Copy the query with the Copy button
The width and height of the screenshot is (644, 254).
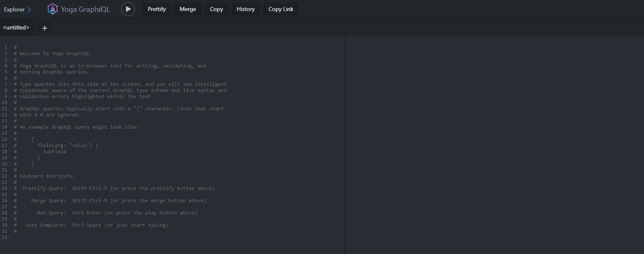click(x=216, y=9)
